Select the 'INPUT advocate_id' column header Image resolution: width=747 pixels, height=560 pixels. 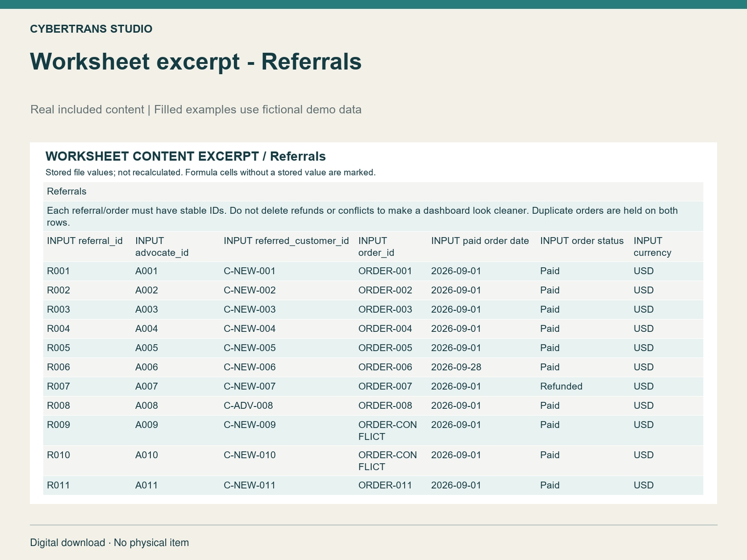point(162,247)
